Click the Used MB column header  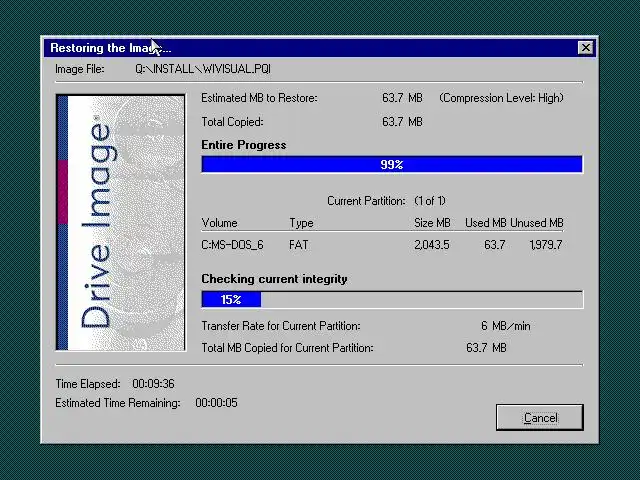(x=486, y=223)
